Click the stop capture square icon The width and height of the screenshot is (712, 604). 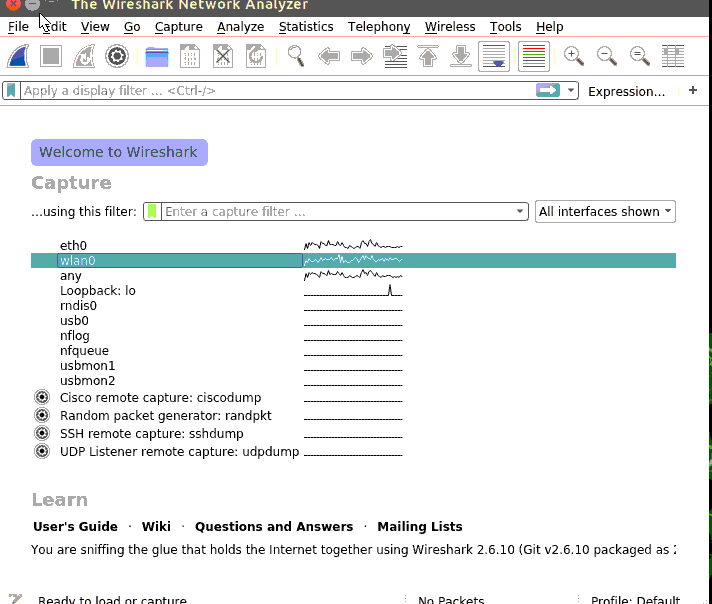(51, 56)
